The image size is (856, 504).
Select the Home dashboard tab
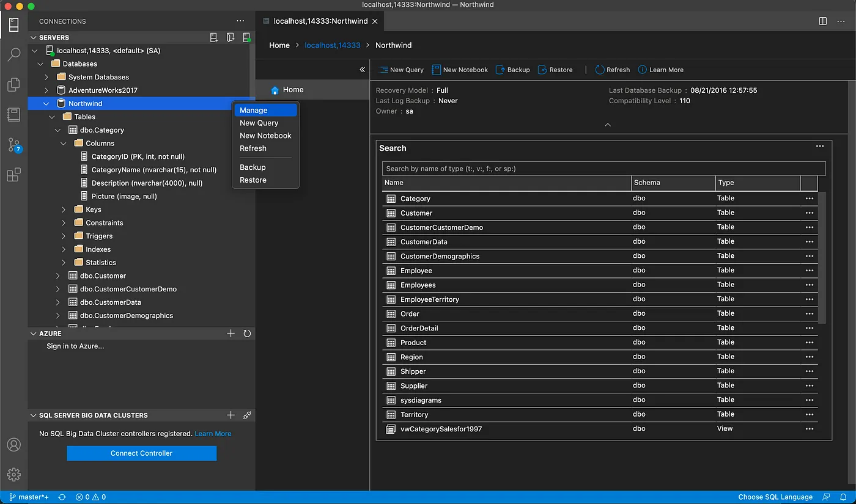pyautogui.click(x=312, y=90)
